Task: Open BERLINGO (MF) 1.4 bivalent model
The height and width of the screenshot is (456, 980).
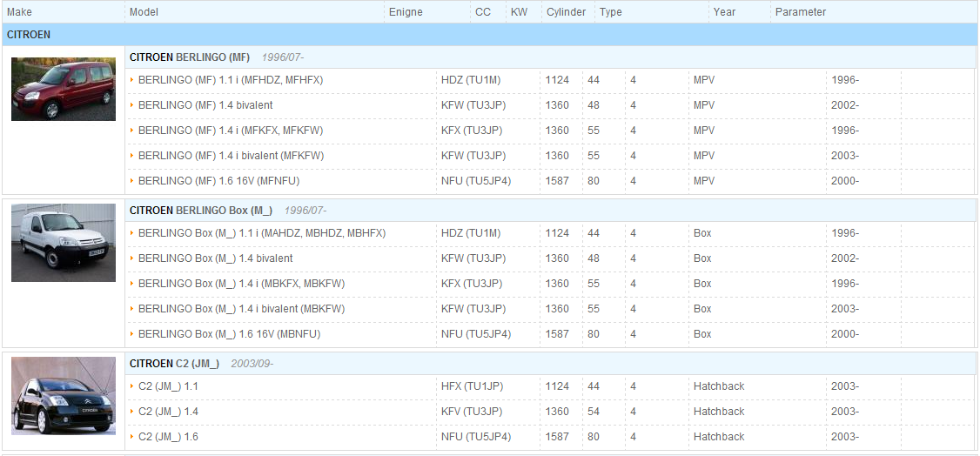Action: tap(205, 105)
